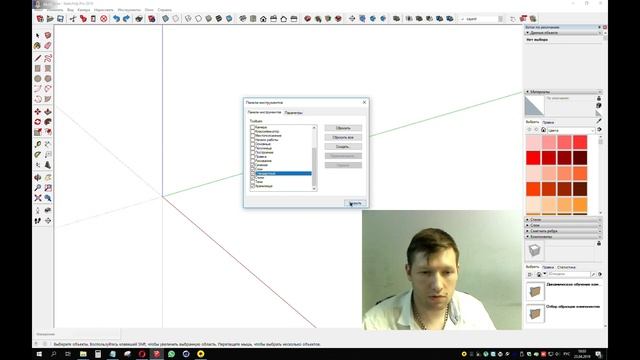The height and width of the screenshot is (360, 640).
Task: Undo the last action
Action: pyautogui.click(x=116, y=19)
